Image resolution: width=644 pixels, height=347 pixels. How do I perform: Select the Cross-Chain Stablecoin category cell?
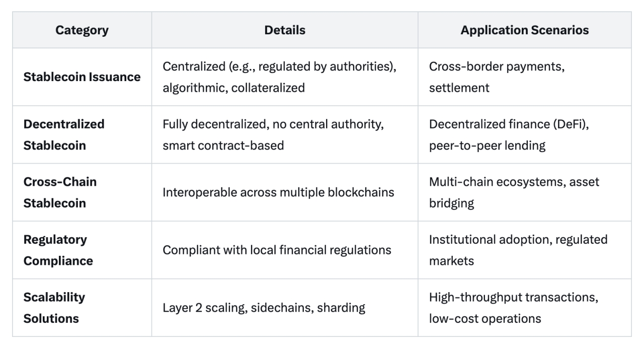(x=60, y=192)
